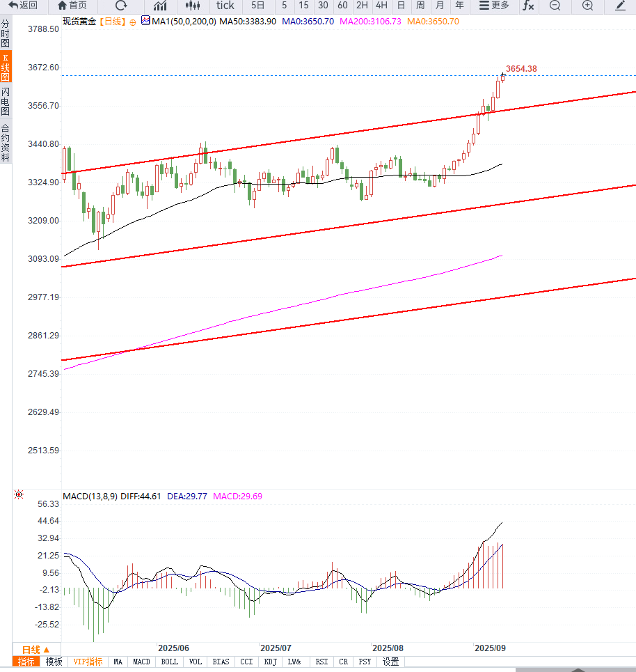Switch to the line chart icon

click(160, 6)
